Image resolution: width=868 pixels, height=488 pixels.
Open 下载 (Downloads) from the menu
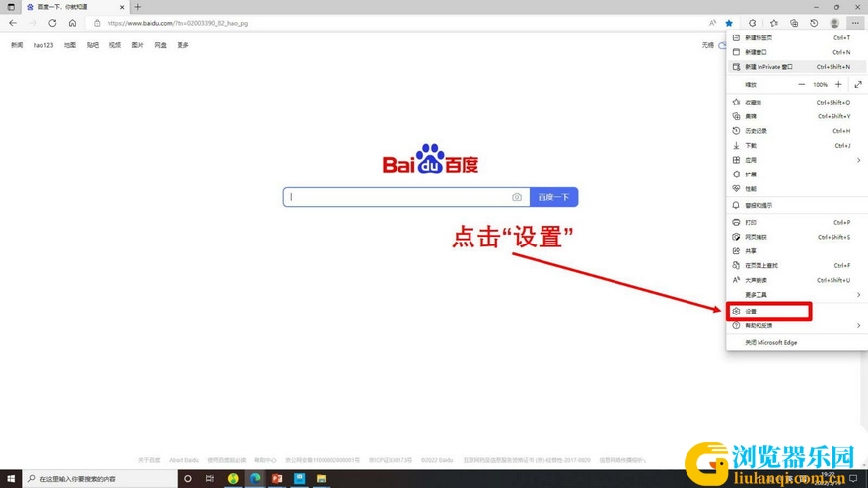click(797, 146)
